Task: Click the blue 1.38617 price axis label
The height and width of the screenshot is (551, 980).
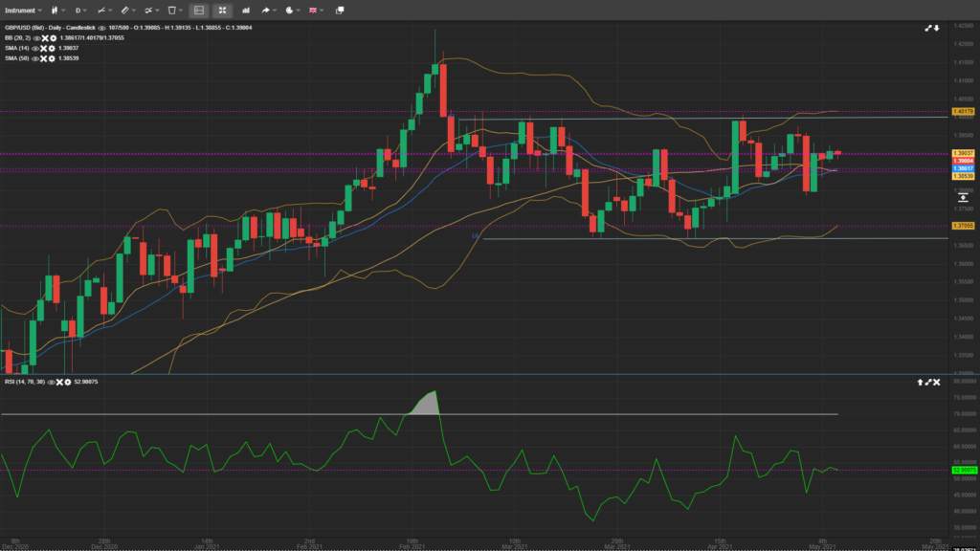Action: tap(963, 168)
